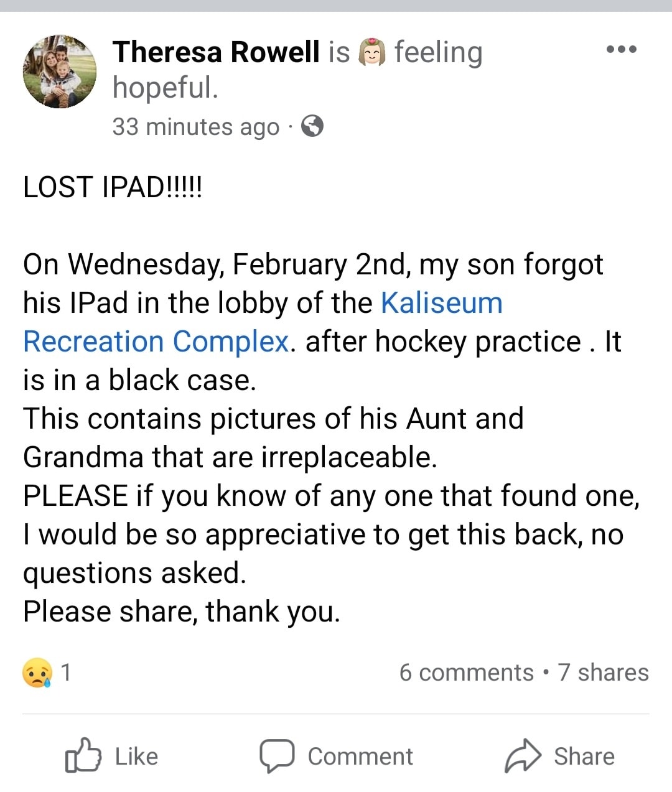Click the sad reaction emoji
Screen dimensions: 672x792
tap(37, 673)
